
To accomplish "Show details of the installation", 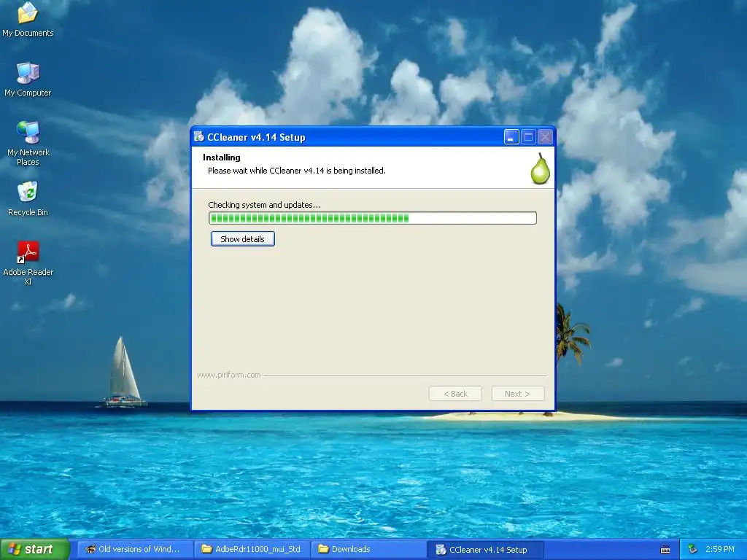I will coord(242,239).
